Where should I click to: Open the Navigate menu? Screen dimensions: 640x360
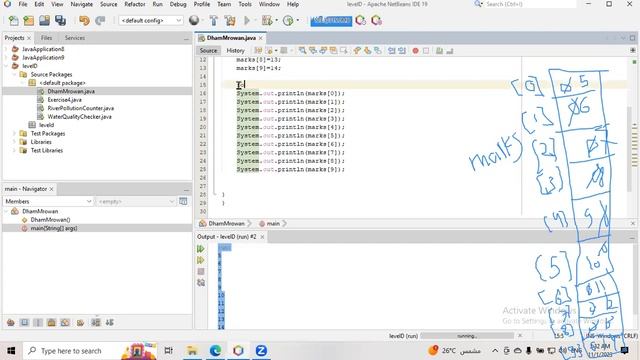click(82, 4)
